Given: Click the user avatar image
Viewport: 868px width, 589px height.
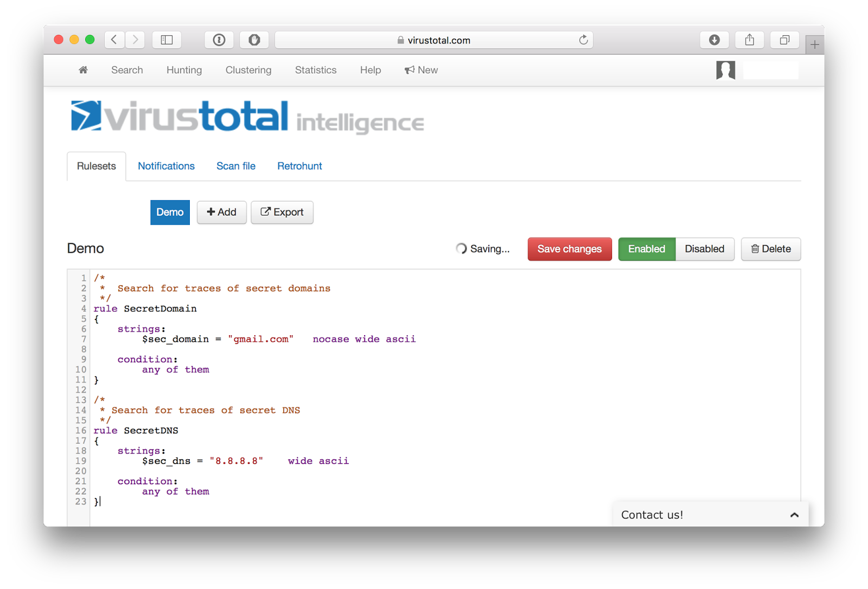Looking at the screenshot, I should 725,70.
